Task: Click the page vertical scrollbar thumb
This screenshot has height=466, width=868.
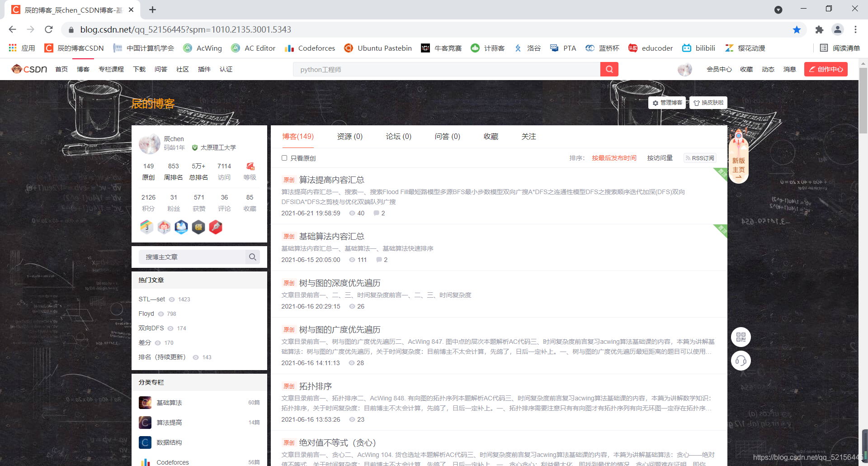Action: point(863,100)
